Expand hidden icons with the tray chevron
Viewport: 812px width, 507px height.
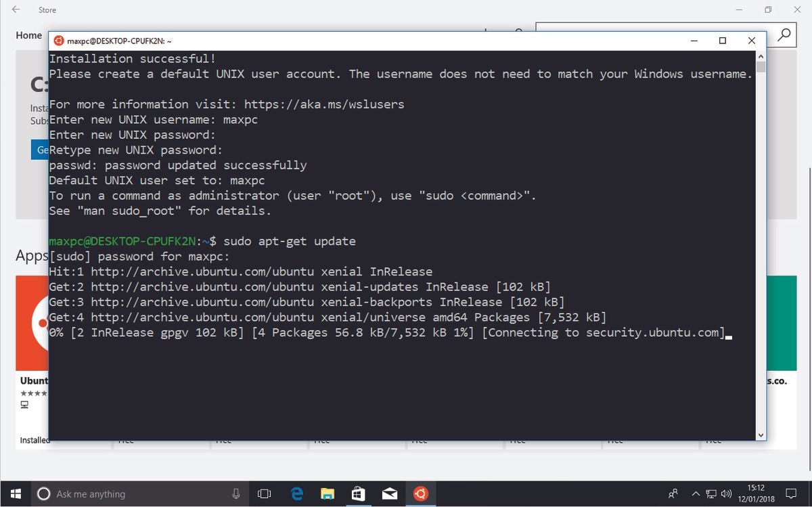(x=696, y=493)
